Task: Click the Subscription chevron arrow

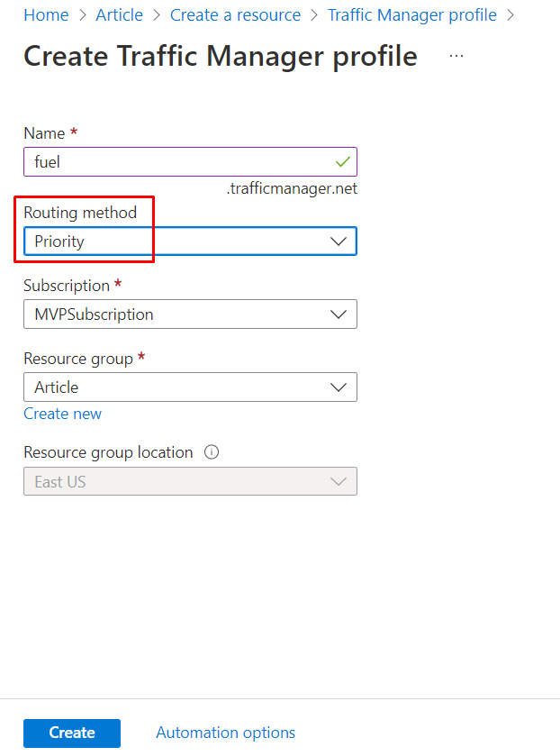Action: pos(339,314)
